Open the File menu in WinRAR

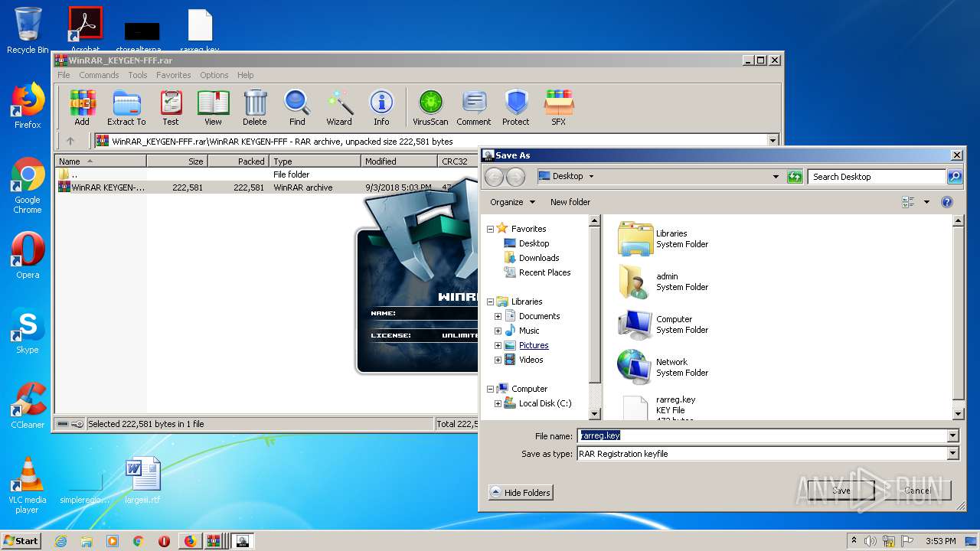click(64, 75)
